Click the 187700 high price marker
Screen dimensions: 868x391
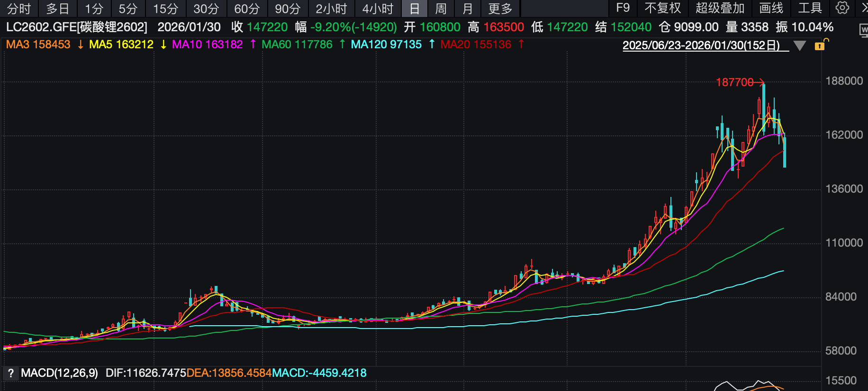[734, 82]
